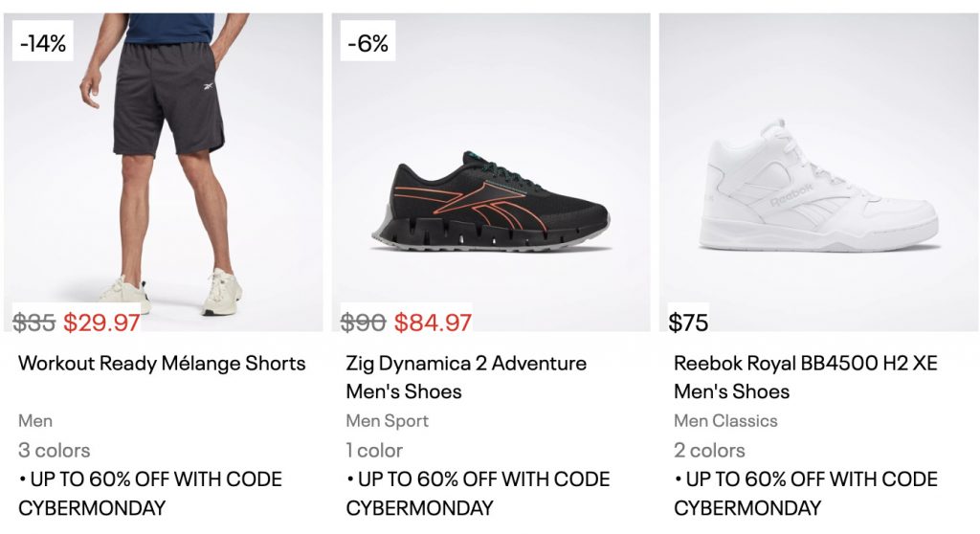Click the Men Sport category label
This screenshot has width=980, height=534.
click(x=388, y=421)
